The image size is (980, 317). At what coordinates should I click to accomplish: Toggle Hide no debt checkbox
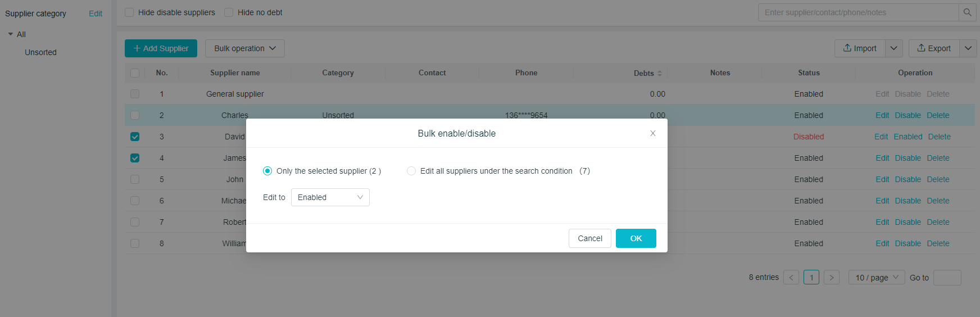pyautogui.click(x=229, y=12)
